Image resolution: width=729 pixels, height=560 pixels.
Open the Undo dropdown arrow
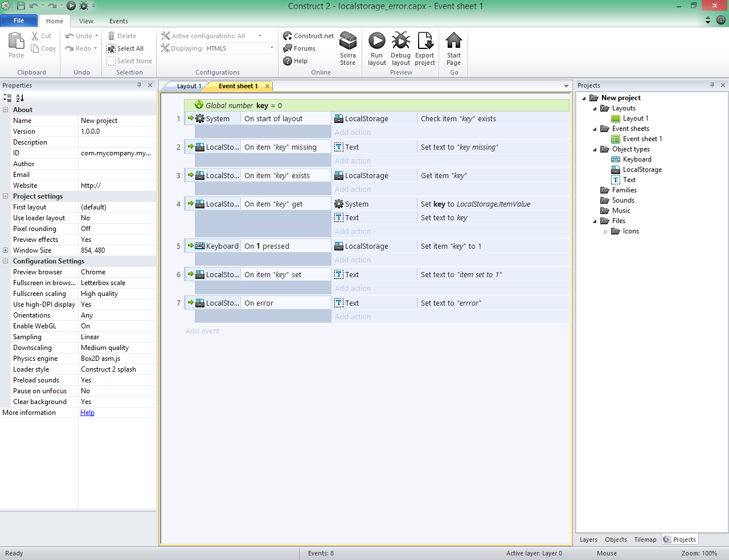point(96,36)
